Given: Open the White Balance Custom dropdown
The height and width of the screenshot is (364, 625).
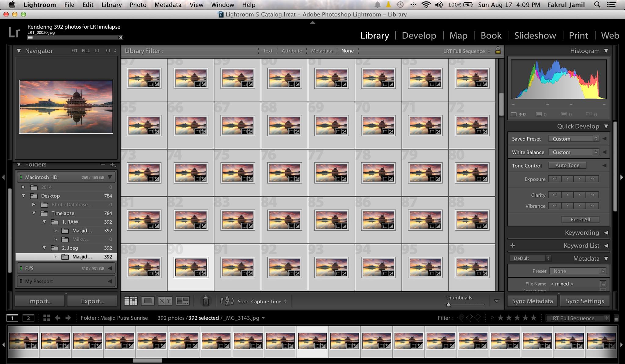Looking at the screenshot, I should click(574, 152).
